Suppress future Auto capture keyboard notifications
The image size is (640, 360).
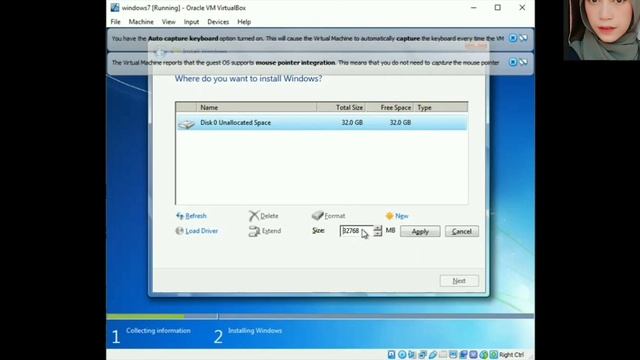[523, 38]
